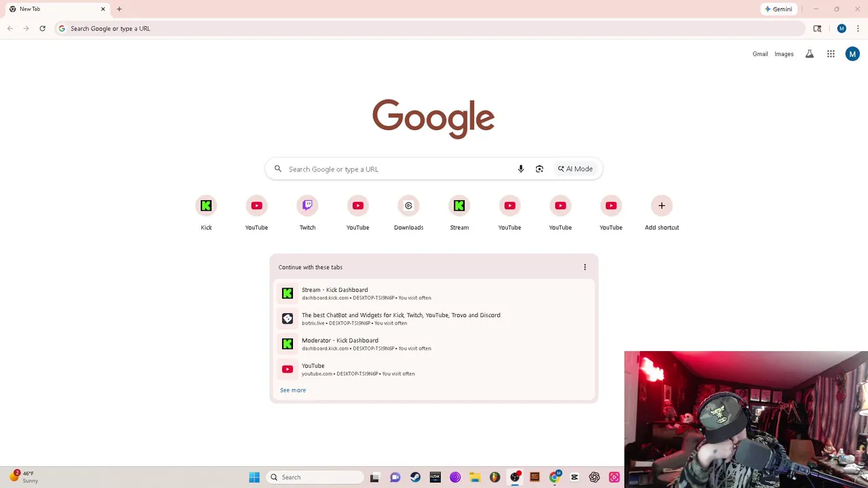
Task: Open a new tab with the plus button
Action: 119,9
